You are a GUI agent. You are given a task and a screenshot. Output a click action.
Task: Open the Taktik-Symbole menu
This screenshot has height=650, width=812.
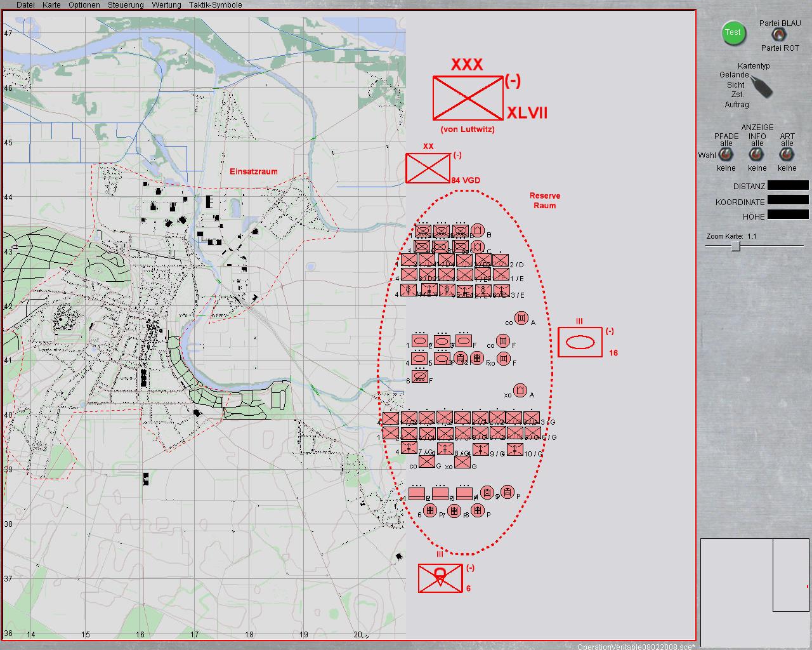click(x=215, y=5)
